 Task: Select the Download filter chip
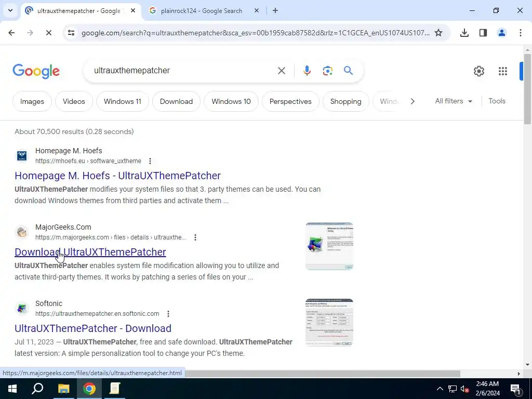(176, 101)
